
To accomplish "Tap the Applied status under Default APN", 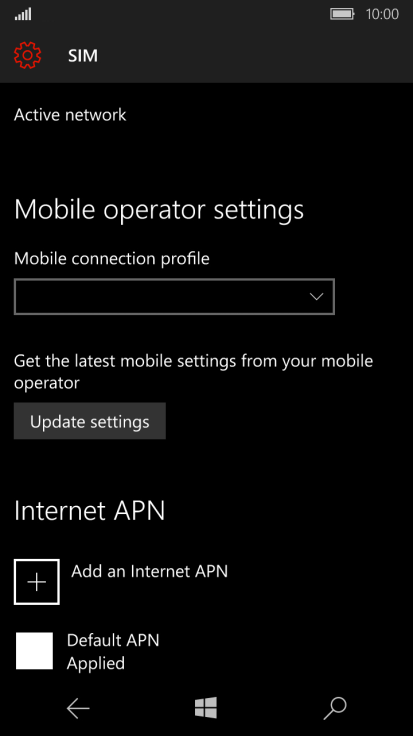I will tap(96, 663).
